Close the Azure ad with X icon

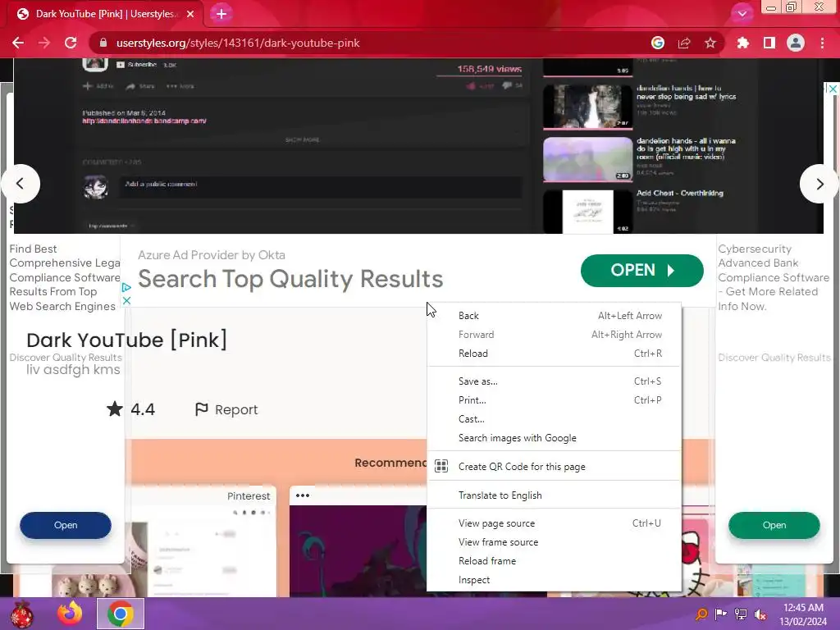[126, 300]
